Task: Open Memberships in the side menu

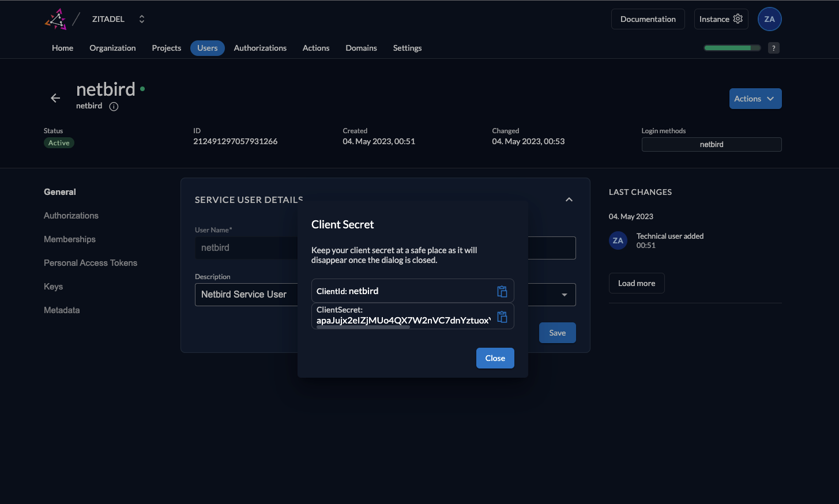Action: coord(70,239)
